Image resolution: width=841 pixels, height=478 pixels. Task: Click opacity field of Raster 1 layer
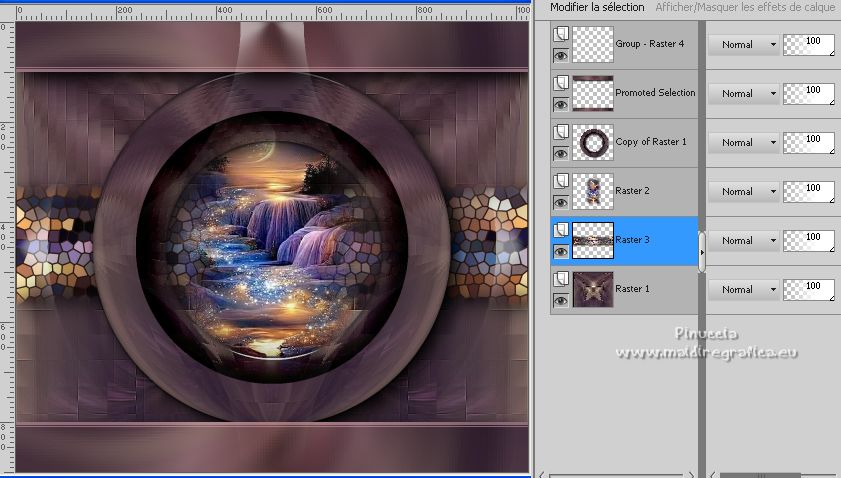click(x=809, y=290)
